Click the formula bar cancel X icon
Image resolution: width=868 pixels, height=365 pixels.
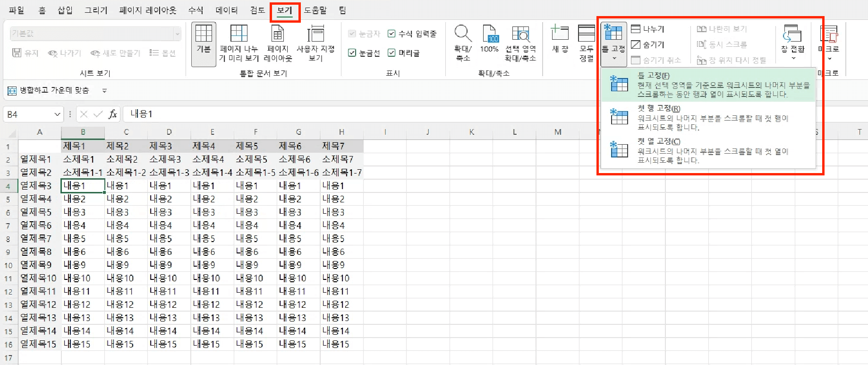(84, 114)
